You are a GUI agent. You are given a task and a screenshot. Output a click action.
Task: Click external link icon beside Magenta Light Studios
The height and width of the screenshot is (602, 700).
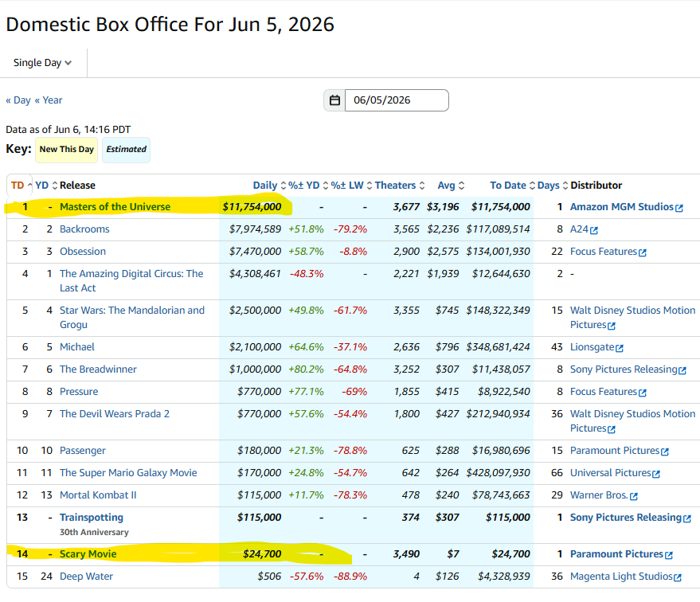pyautogui.click(x=677, y=577)
